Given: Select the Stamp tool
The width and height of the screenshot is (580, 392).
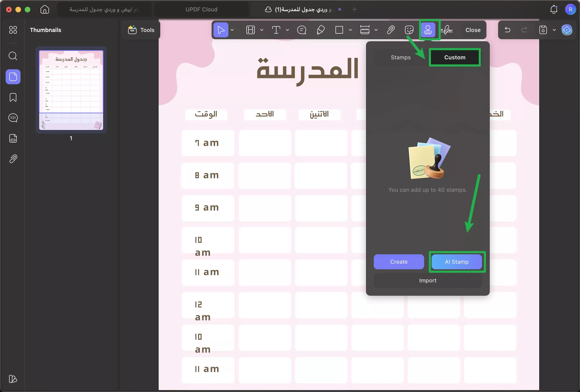Looking at the screenshot, I should point(429,30).
